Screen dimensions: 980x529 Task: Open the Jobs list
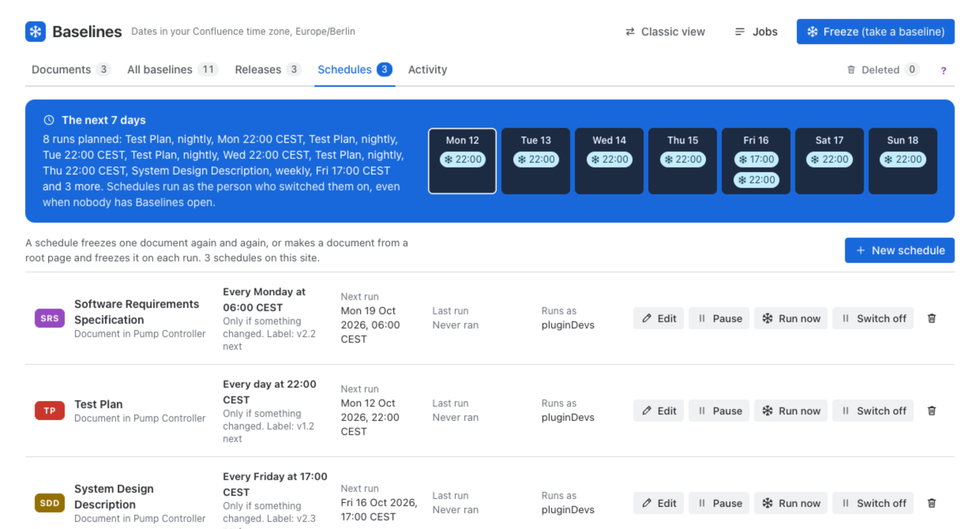point(756,32)
